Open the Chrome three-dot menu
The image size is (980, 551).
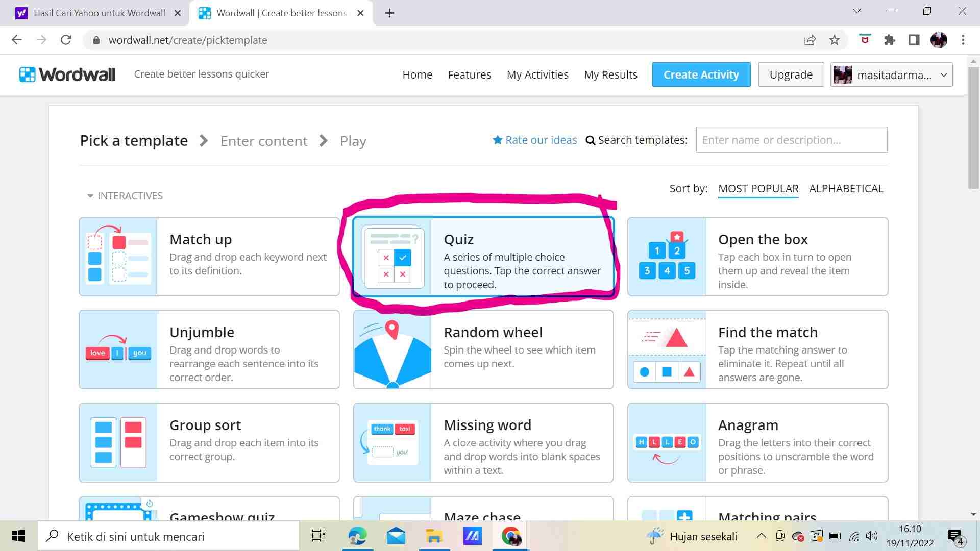963,40
